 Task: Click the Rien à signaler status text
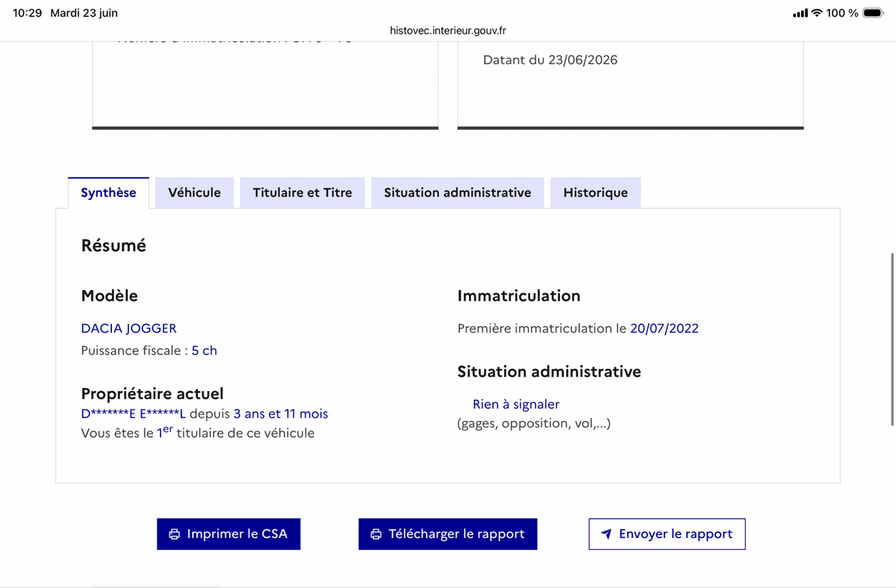point(516,404)
